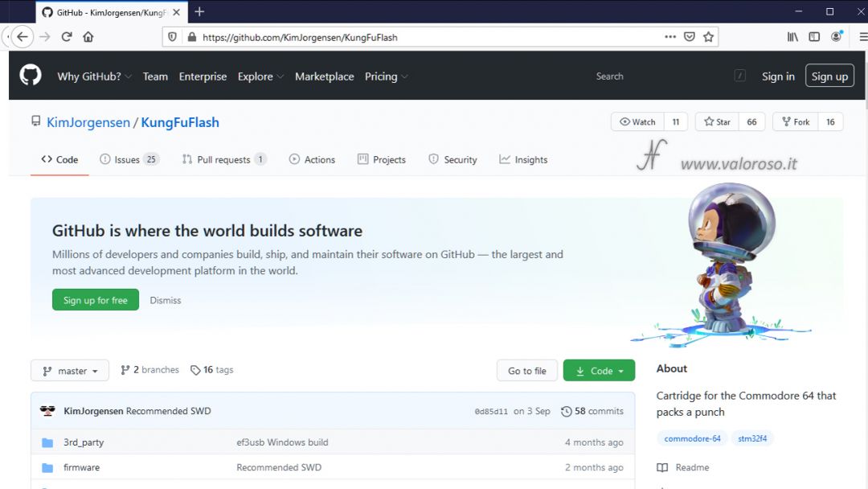This screenshot has width=868, height=489.
Task: Click Sign up for free button
Action: pyautogui.click(x=95, y=300)
